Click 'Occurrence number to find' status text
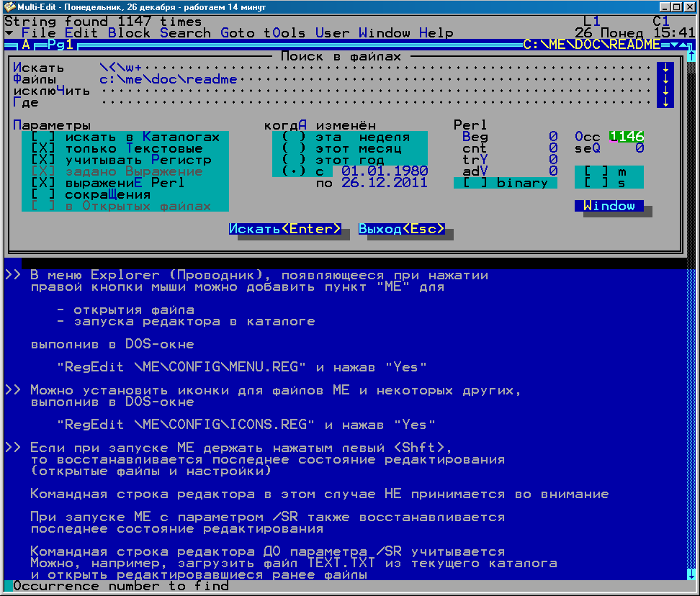The image size is (700, 596). [120, 586]
